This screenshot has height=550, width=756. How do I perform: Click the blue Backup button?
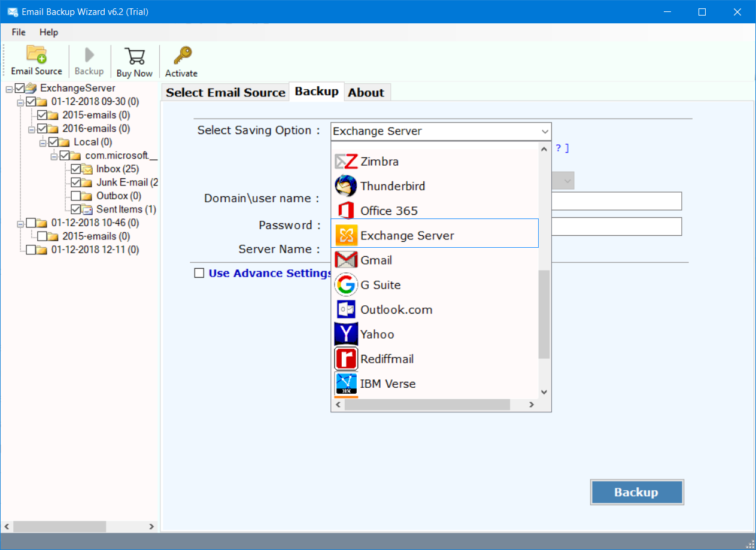(637, 492)
